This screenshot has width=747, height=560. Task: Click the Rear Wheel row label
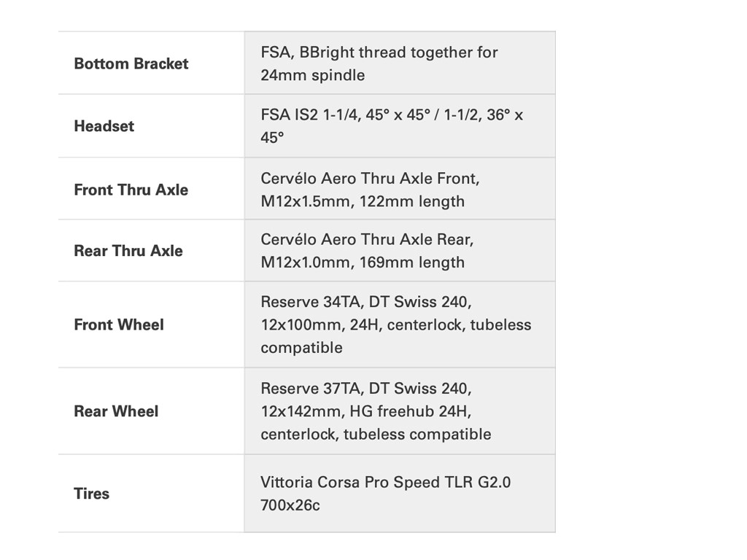116,411
